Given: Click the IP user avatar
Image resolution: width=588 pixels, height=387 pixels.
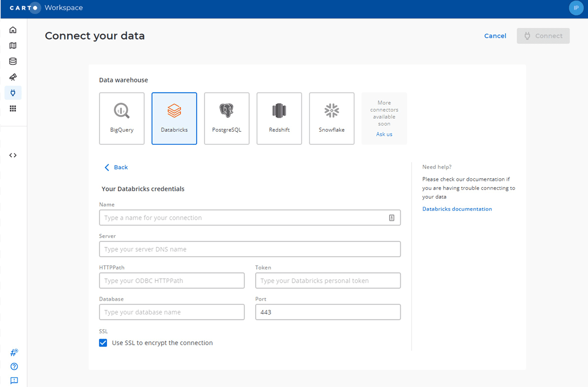Looking at the screenshot, I should (576, 8).
